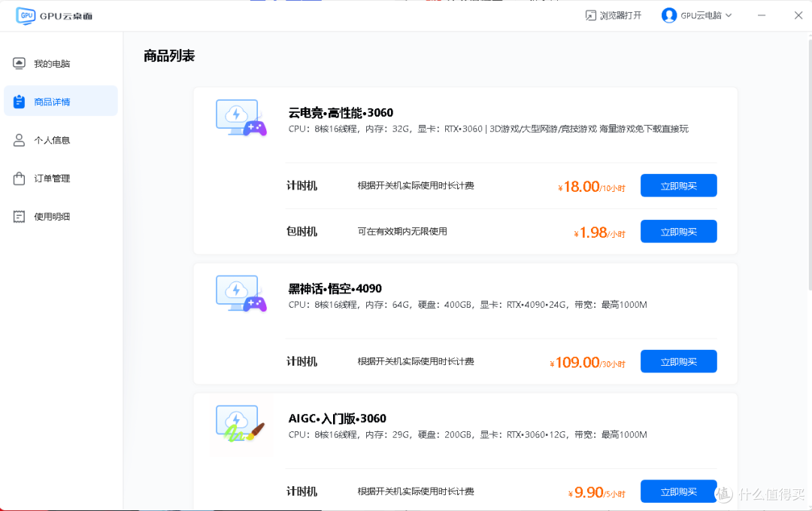Open 订单管理 in the sidebar
Viewport: 812px width, 511px height.
click(x=61, y=178)
